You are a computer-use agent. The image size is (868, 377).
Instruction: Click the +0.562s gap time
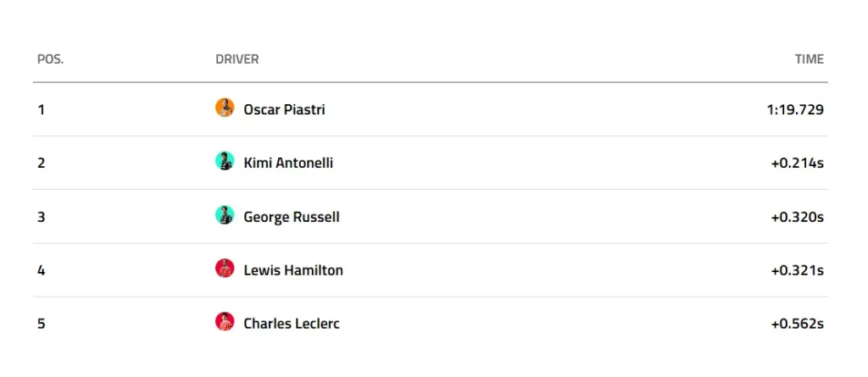797,324
